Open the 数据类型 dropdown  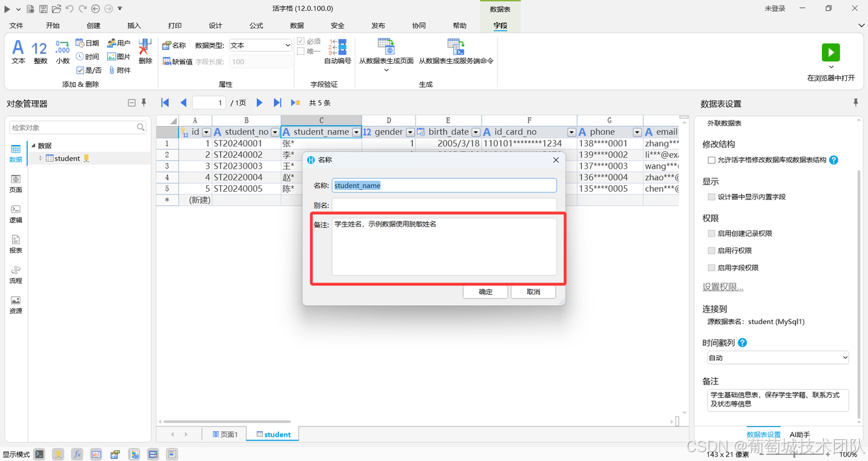pos(260,45)
